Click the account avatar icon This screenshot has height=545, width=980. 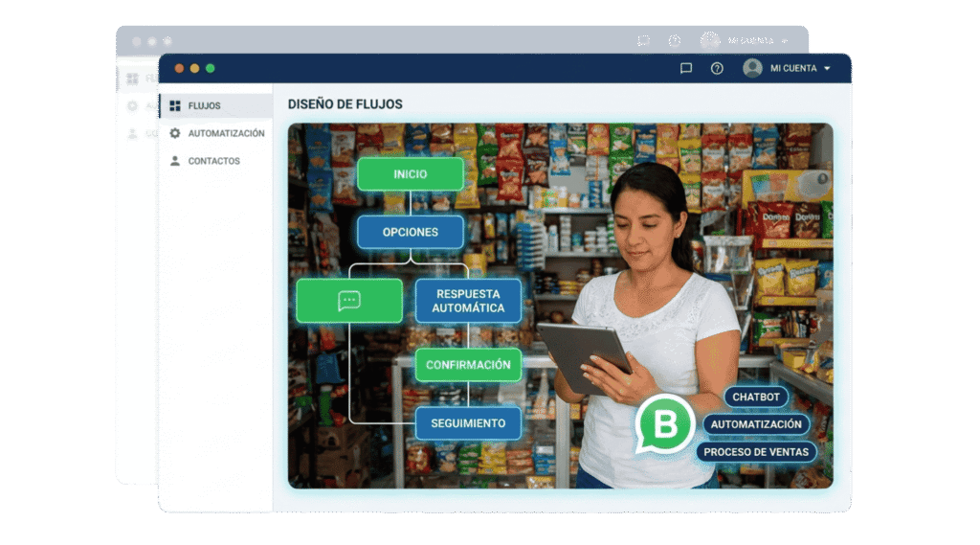(x=752, y=68)
